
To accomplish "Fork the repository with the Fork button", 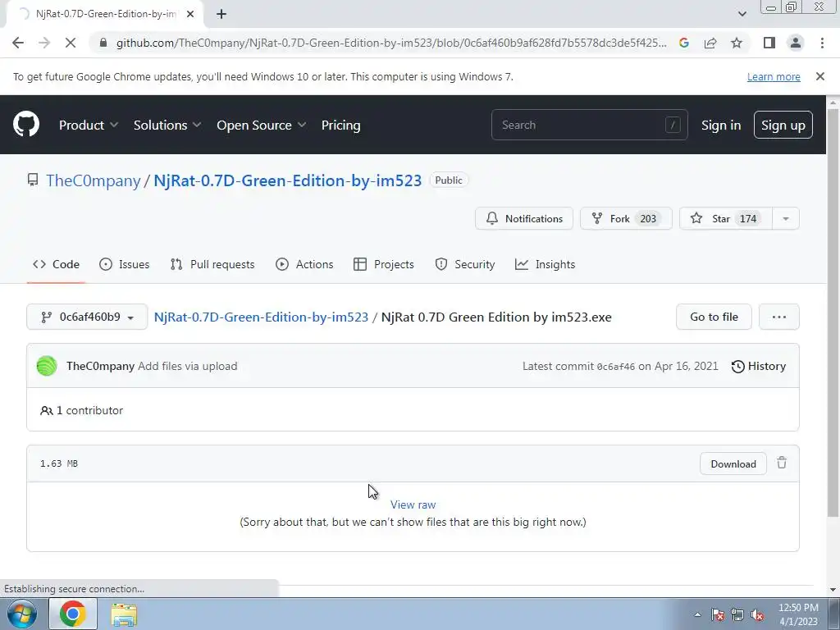I will point(626,218).
